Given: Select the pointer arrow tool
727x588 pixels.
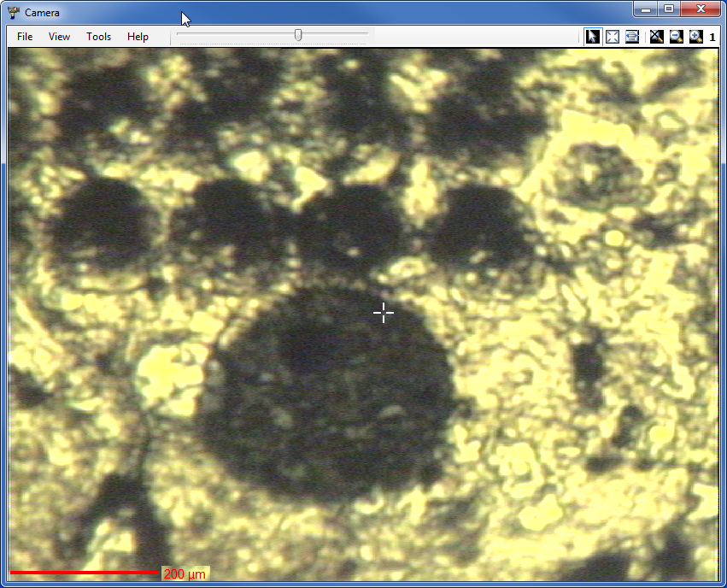Looking at the screenshot, I should coord(593,37).
